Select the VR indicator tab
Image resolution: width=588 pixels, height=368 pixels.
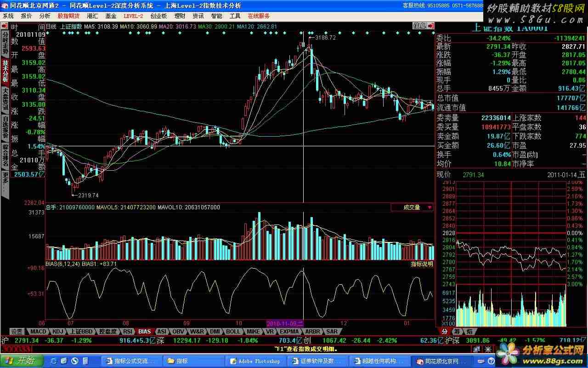(x=270, y=331)
